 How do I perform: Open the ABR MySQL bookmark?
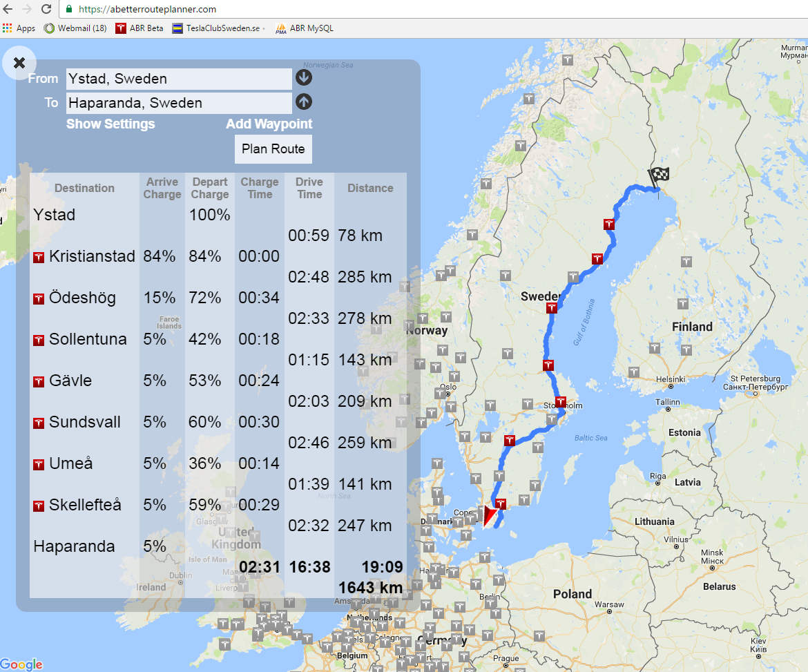[x=305, y=28]
